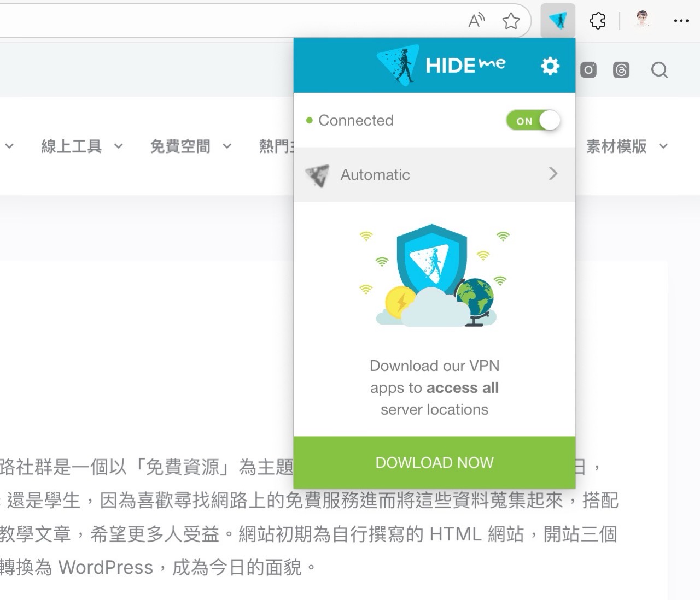Turn off the Connected VPN switch
This screenshot has height=600, width=700.
pos(533,120)
